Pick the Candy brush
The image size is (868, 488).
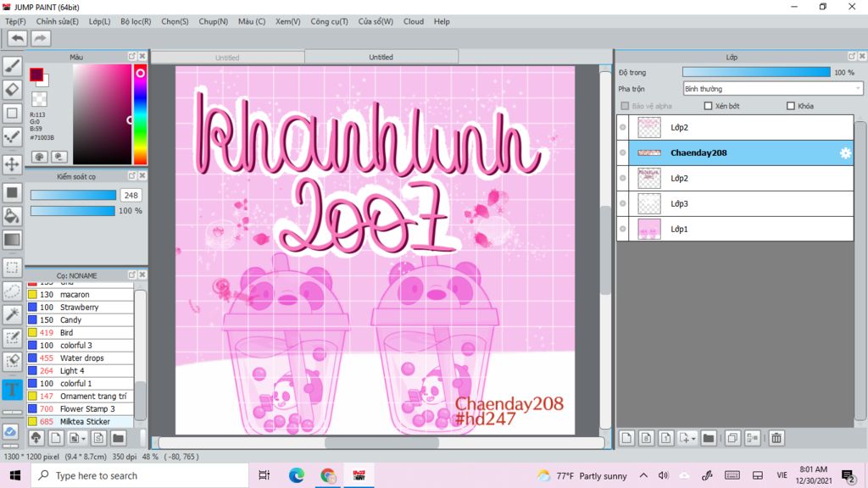(81, 319)
